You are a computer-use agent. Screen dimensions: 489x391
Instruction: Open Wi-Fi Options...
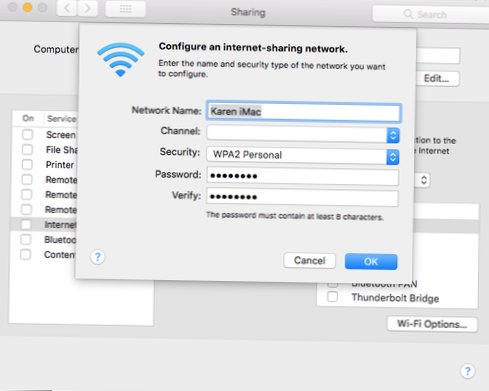(432, 324)
